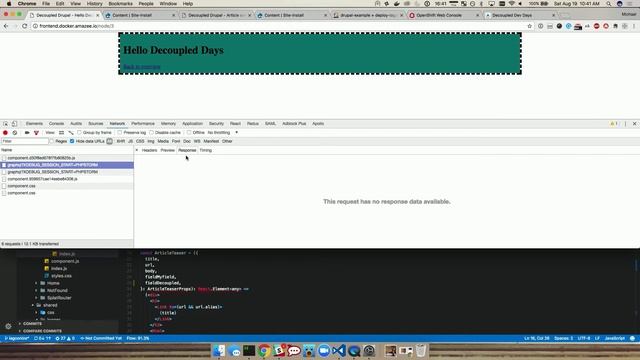
Task: Go back in Chrome
Action: pos(6,26)
